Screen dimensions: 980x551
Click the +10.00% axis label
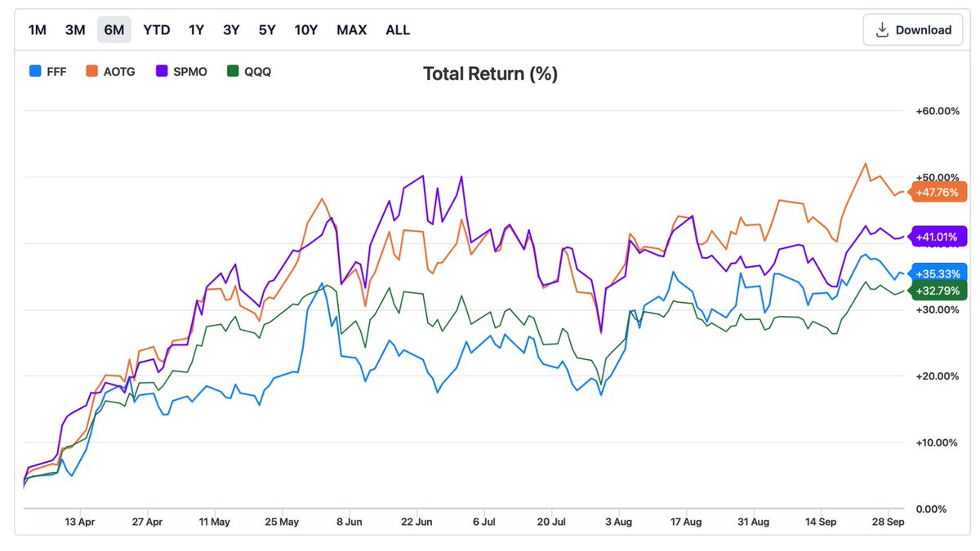click(x=938, y=442)
